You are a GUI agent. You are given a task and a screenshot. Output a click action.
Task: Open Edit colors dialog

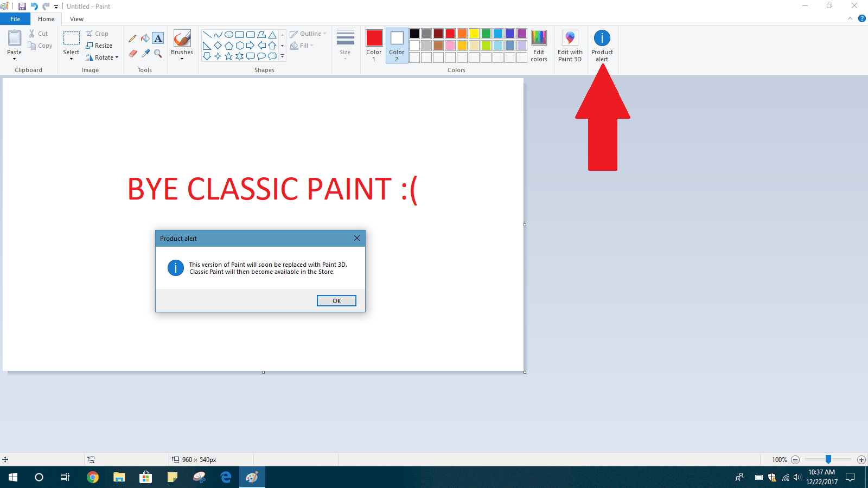539,46
